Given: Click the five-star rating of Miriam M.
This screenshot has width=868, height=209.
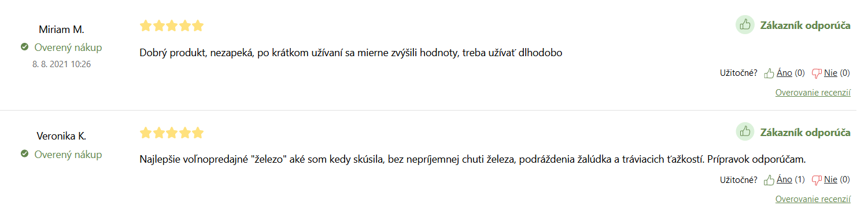Looking at the screenshot, I should (x=172, y=25).
